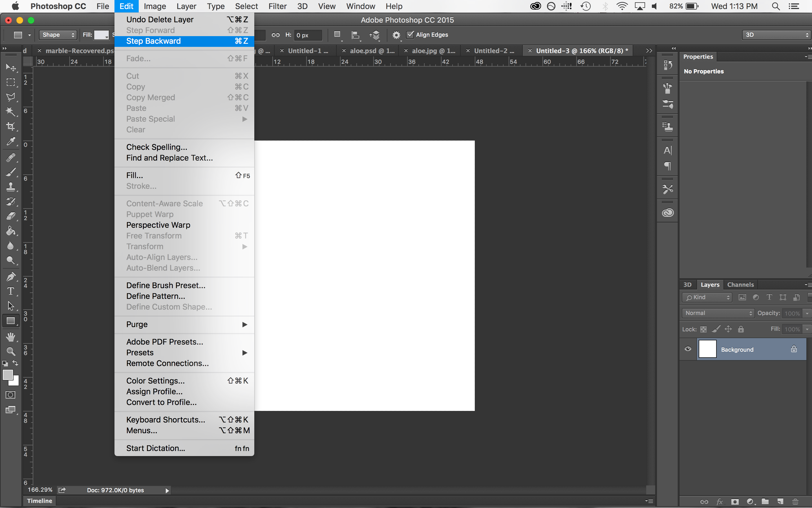Select the Healing Brush tool
Image resolution: width=812 pixels, height=508 pixels.
[x=11, y=157]
